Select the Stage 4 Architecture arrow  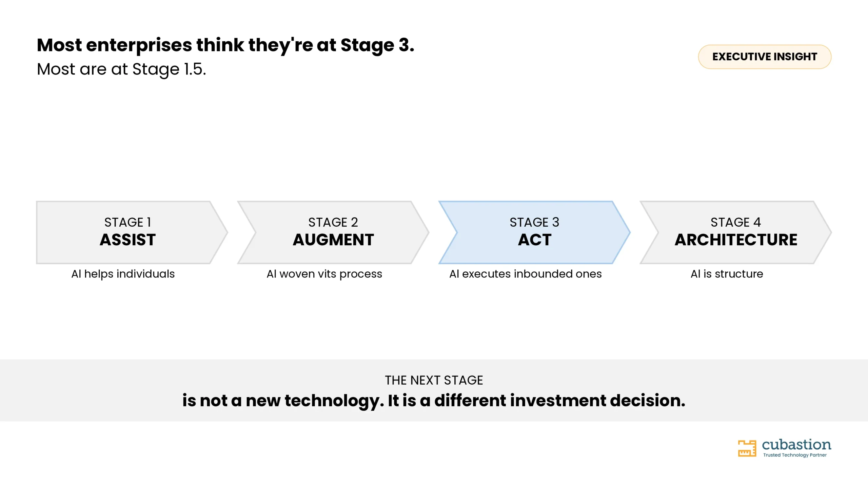[736, 232]
